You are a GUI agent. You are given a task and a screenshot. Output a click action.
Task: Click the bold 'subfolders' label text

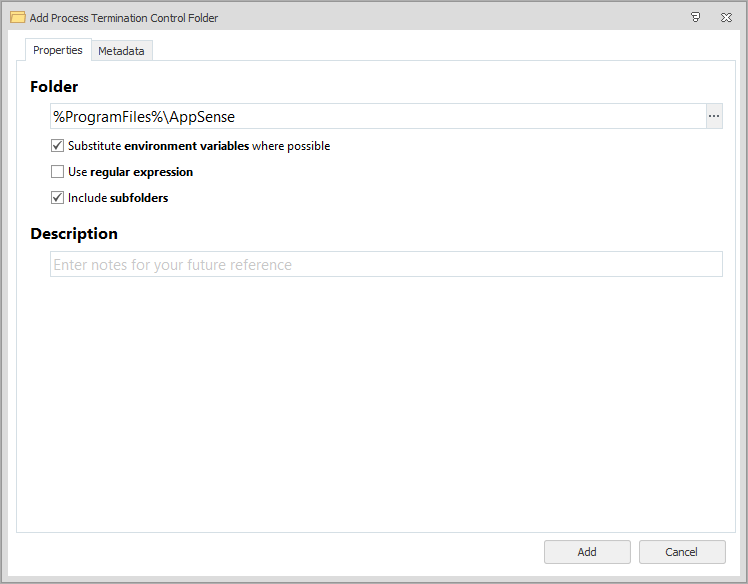(x=139, y=198)
